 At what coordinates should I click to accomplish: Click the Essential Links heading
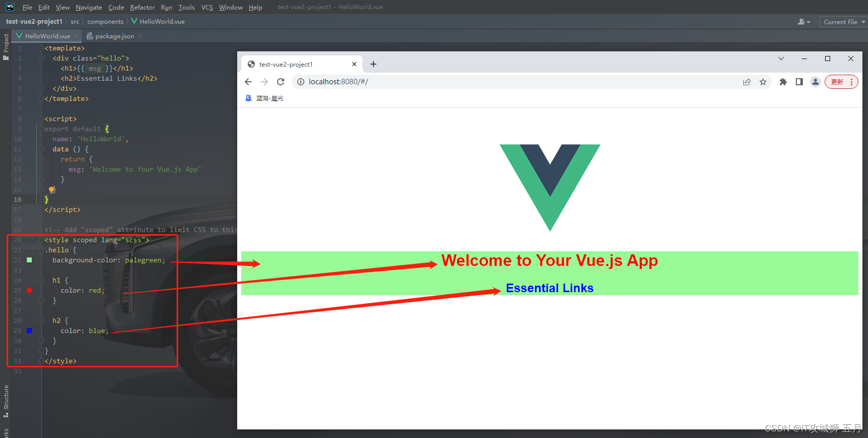(x=550, y=288)
